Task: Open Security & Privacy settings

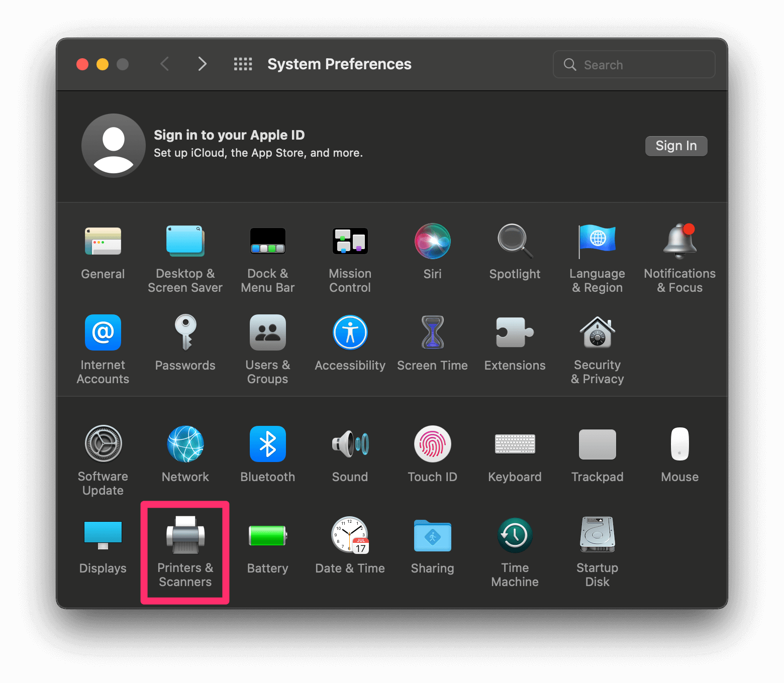Action: tap(597, 333)
